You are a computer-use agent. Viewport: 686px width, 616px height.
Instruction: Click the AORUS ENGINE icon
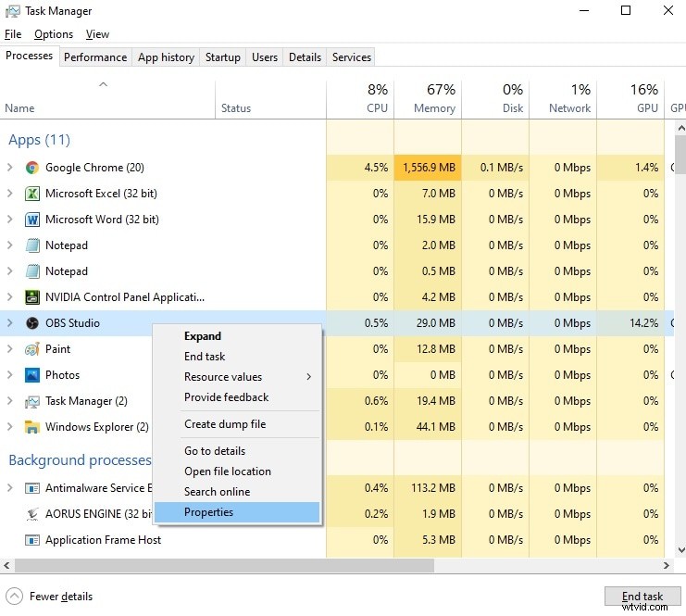click(31, 514)
